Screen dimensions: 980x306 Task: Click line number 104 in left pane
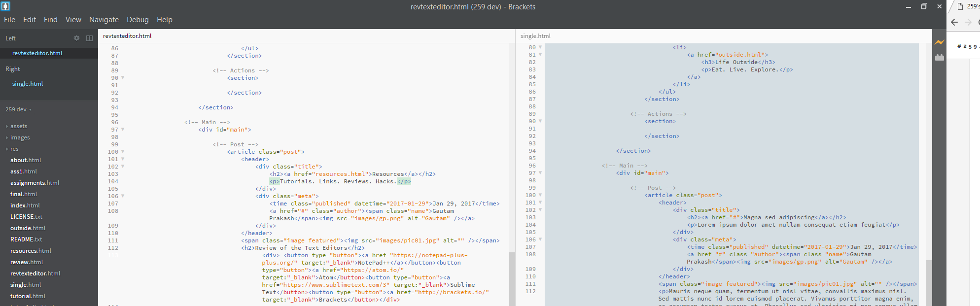click(113, 181)
